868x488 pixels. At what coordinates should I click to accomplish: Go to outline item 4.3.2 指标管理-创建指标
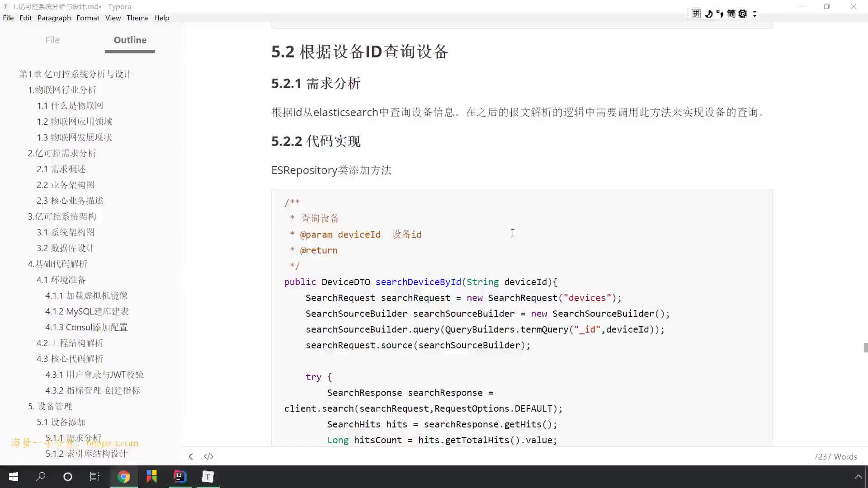click(93, 390)
